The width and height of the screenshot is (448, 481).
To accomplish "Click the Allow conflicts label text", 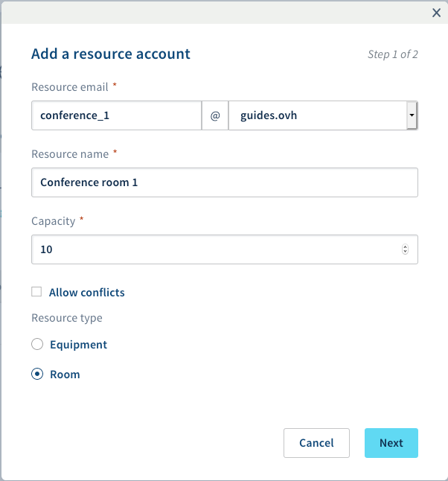I will (x=86, y=293).
